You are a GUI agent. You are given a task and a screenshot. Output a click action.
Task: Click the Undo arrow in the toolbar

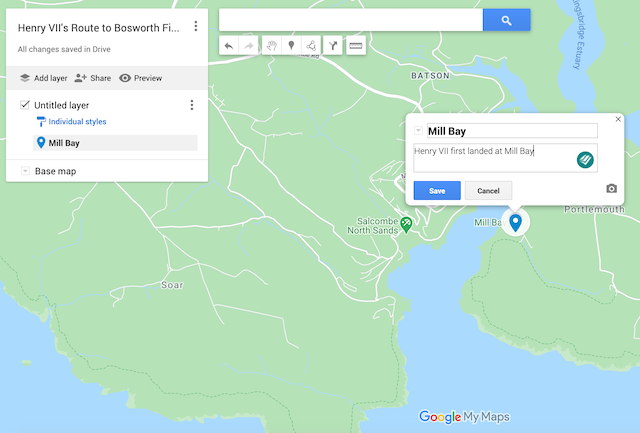coord(229,45)
